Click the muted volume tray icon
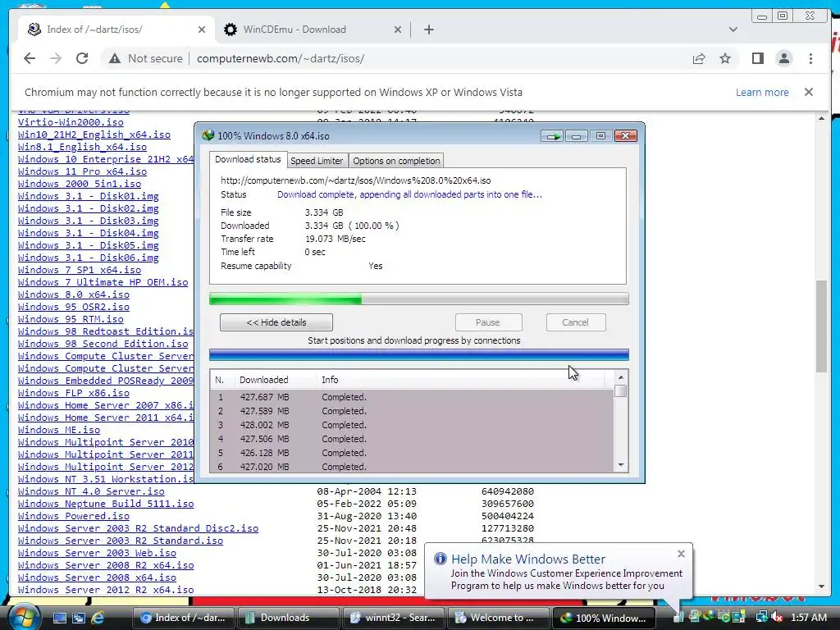840x630 pixels. pos(778,618)
